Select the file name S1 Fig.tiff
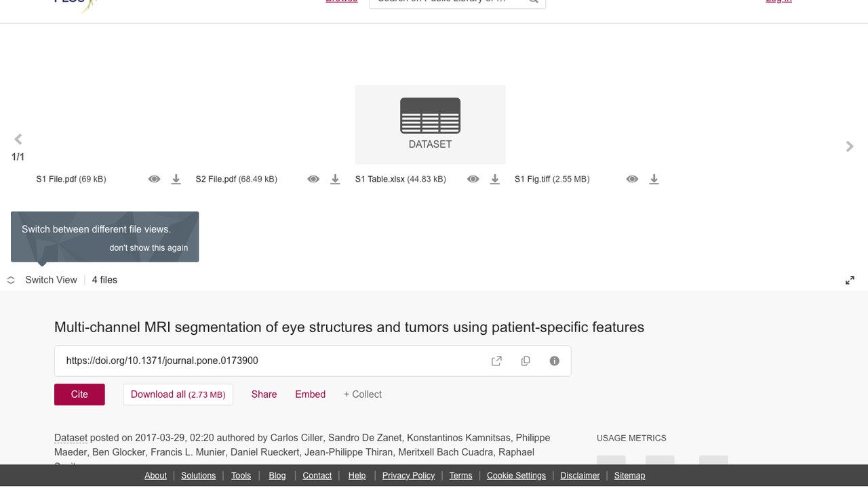 point(532,179)
